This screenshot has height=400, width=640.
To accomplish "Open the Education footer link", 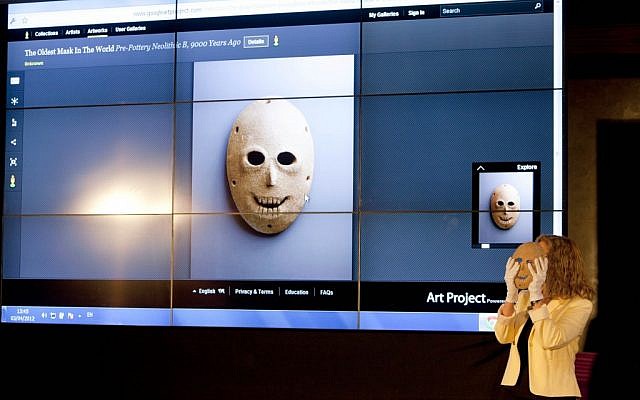I will tap(296, 292).
